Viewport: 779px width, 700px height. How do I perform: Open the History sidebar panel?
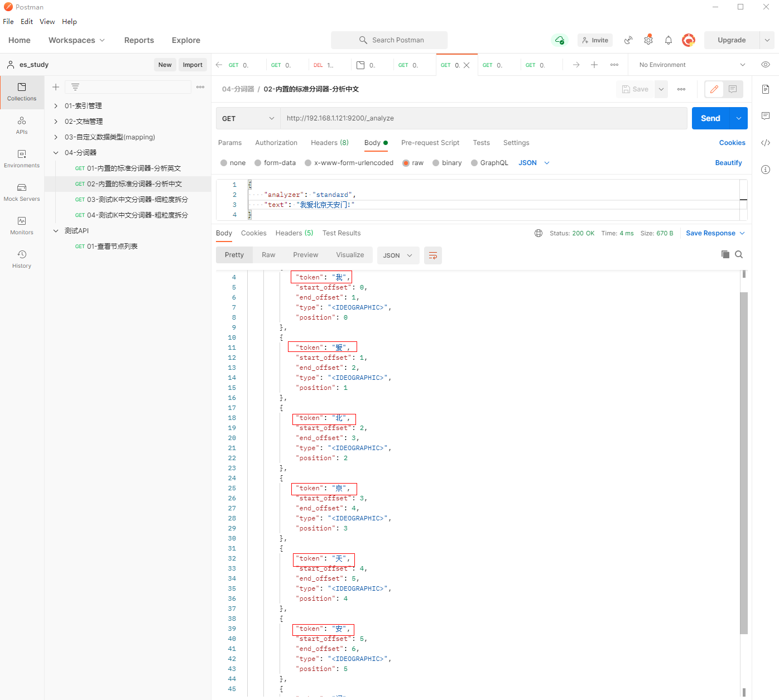(22, 259)
